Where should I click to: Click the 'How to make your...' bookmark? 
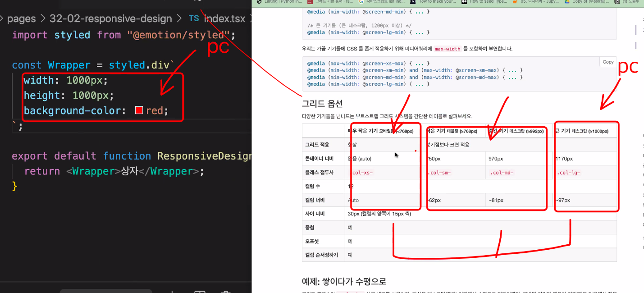[x=434, y=2]
